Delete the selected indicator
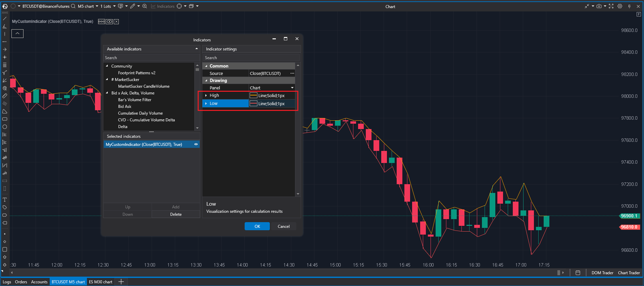This screenshot has height=286, width=644. point(176,214)
